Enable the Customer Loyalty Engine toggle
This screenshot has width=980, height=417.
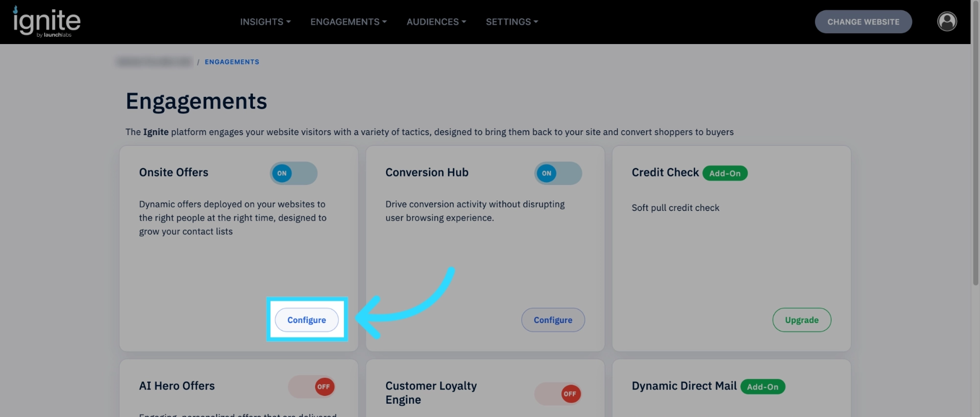(558, 394)
